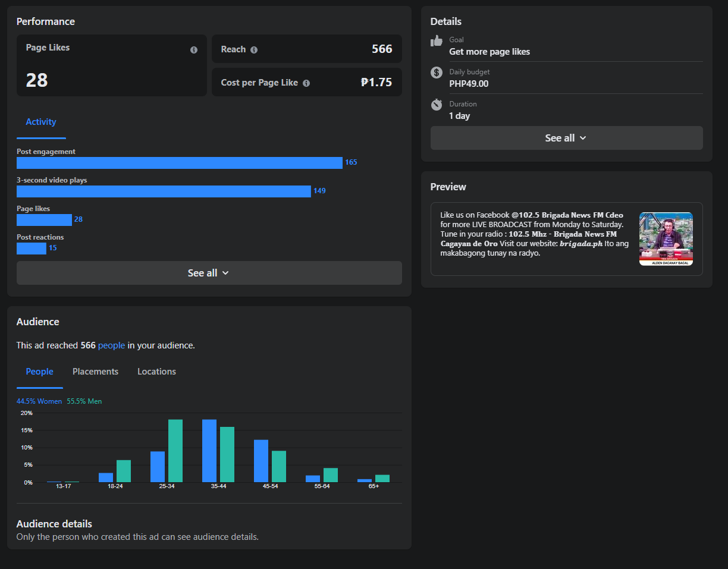The width and height of the screenshot is (728, 569).
Task: Click the blue 'people' link
Action: click(112, 345)
